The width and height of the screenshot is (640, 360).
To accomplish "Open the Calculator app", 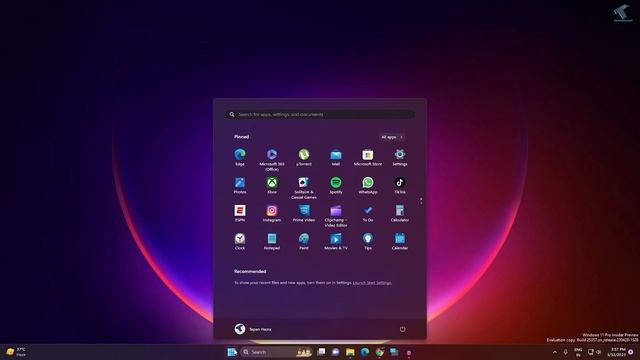I will pyautogui.click(x=400, y=213).
